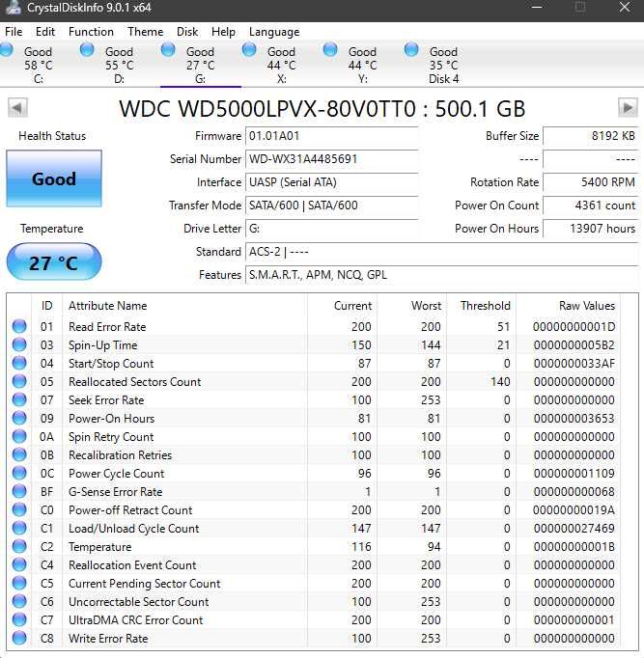
Task: Click the C: drive health orb
Action: pos(7,49)
